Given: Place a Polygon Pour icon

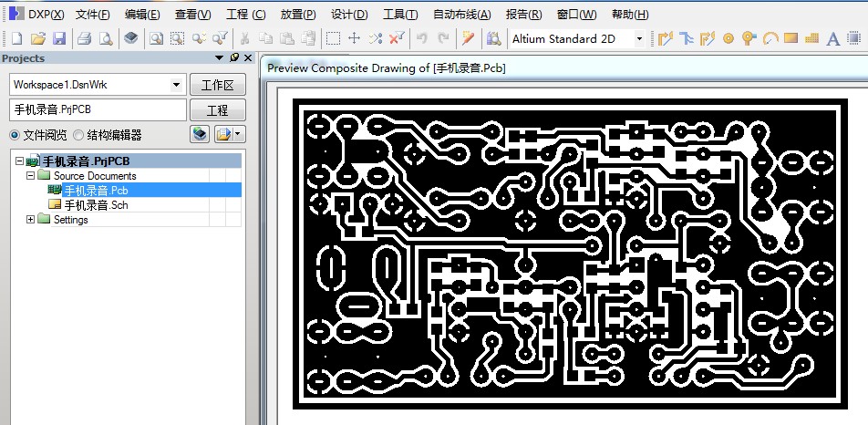Looking at the screenshot, I should (811, 38).
